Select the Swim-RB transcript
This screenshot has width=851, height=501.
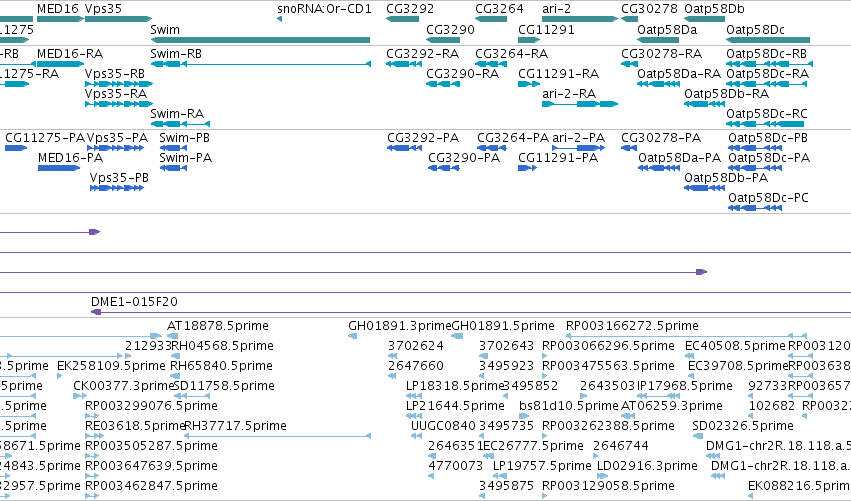[261, 64]
